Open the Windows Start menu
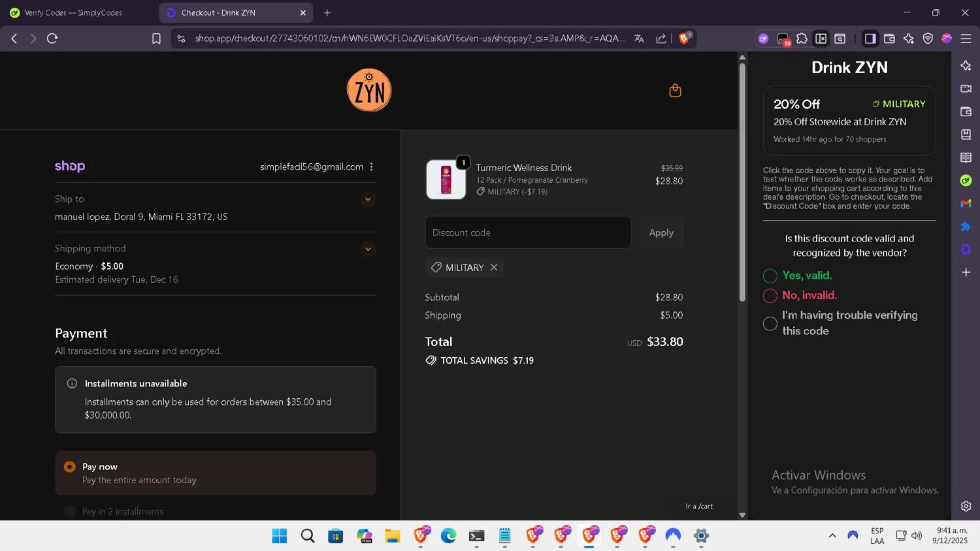Viewport: 980px width, 551px height. click(x=279, y=536)
